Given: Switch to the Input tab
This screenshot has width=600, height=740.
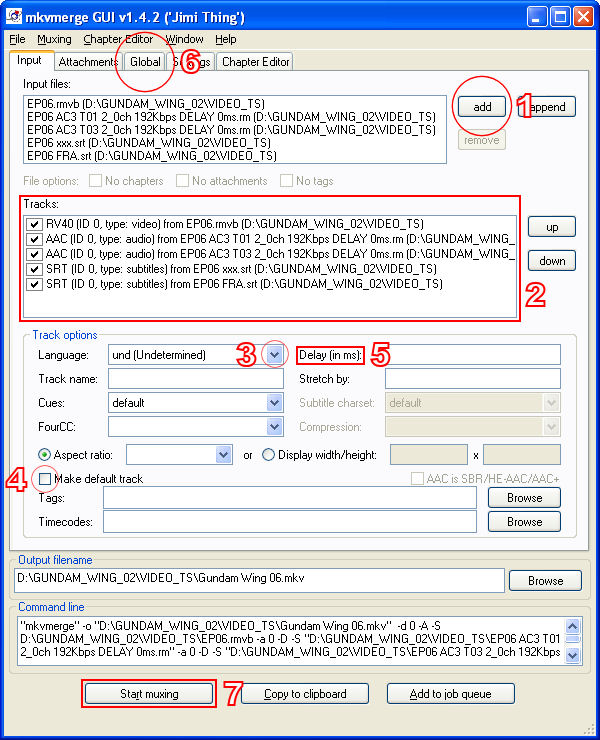Looking at the screenshot, I should tap(29, 60).
